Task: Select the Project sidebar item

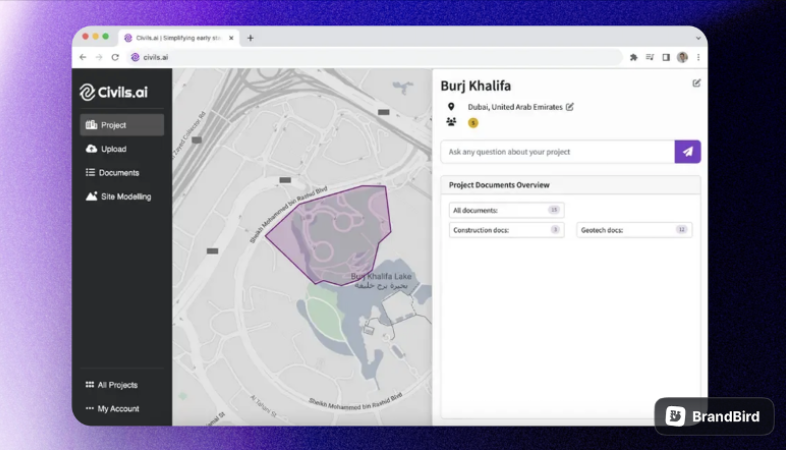Action: [x=121, y=125]
